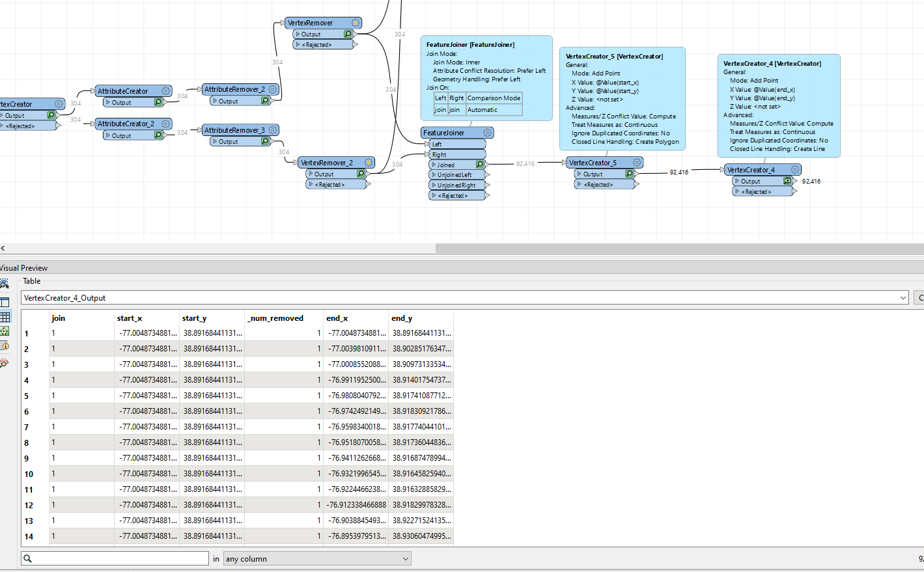Click the 92,416 feature count after FeatureJoiner Joined
924x572 pixels.
coord(525,164)
